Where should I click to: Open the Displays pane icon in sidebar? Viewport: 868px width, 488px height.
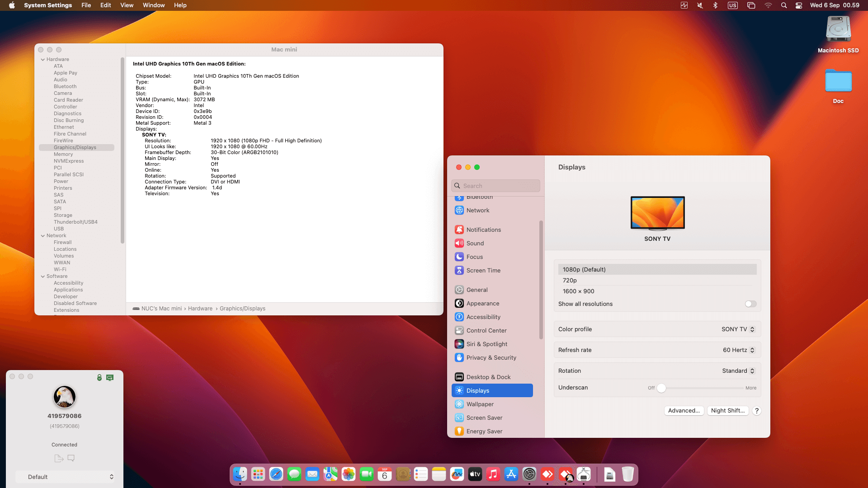pos(459,390)
